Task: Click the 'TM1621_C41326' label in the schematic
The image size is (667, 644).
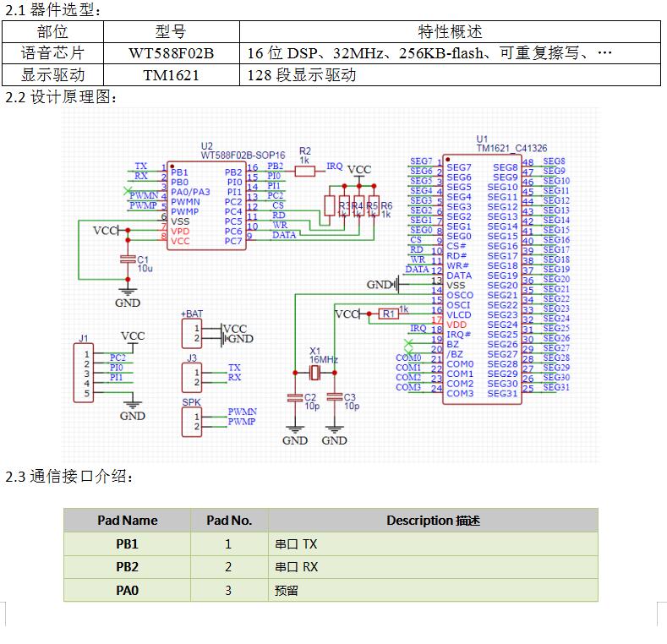Action: (x=511, y=148)
